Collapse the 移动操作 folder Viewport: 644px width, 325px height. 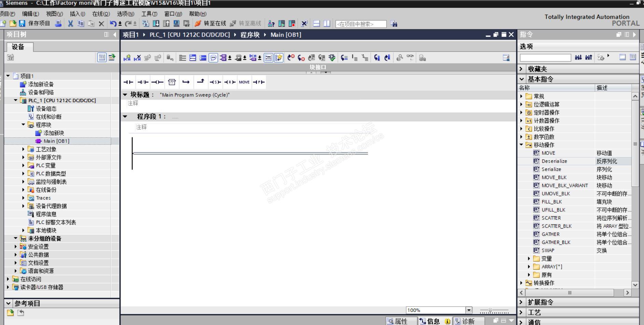pyautogui.click(x=521, y=145)
